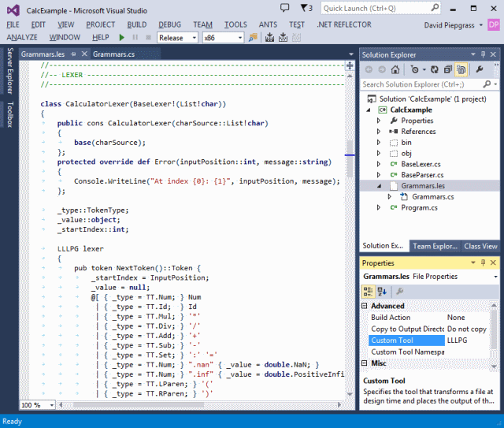
Task: Open the DEBUG menu
Action: click(169, 24)
